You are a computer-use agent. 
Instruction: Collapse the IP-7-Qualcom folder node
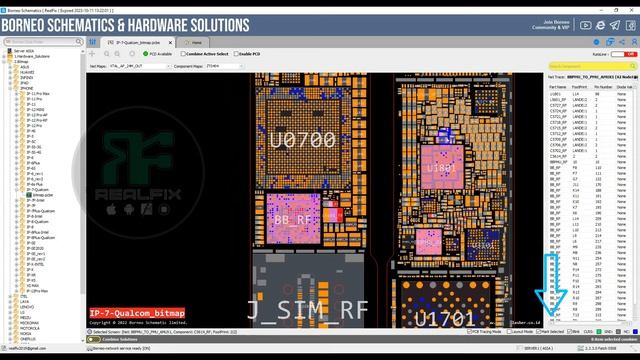point(16,190)
